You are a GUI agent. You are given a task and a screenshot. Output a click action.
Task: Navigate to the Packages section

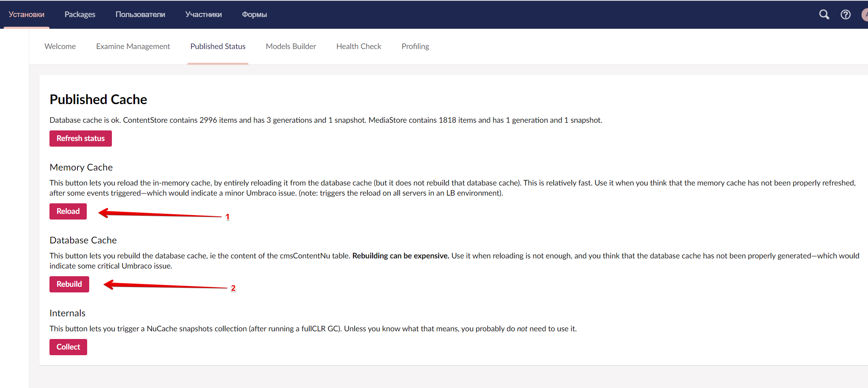[79, 14]
